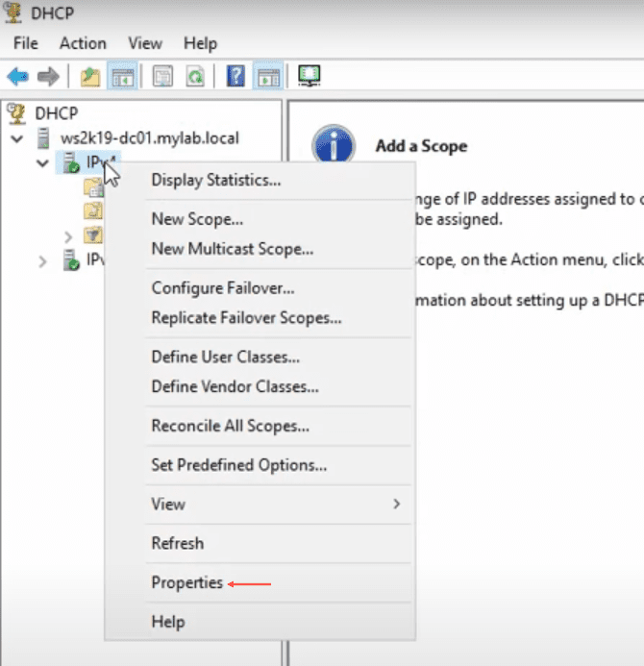
Task: Open the File menu
Action: (26, 43)
